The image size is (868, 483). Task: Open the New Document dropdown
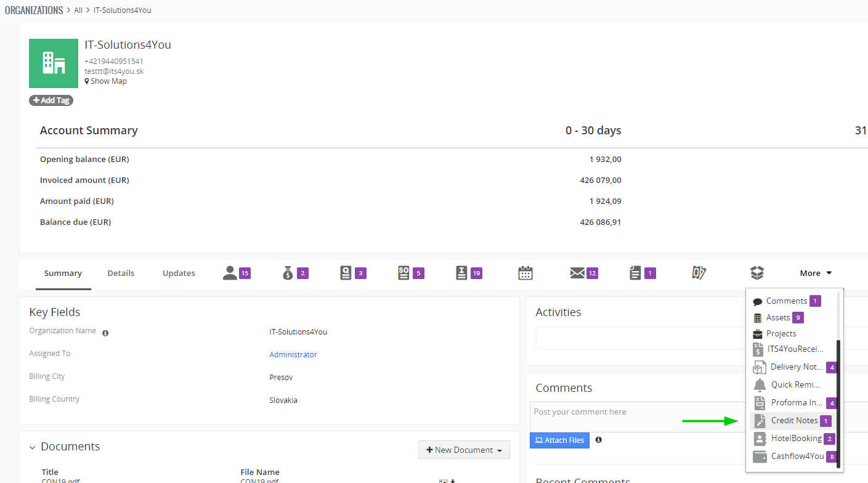click(x=464, y=450)
